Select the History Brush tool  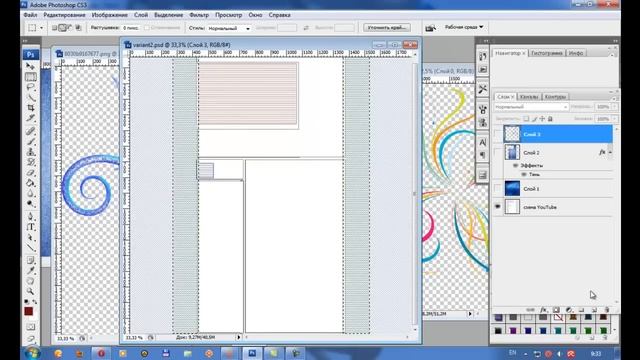(31, 162)
